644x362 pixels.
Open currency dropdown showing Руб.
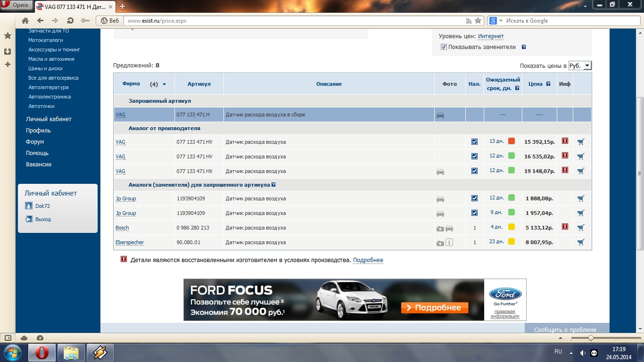click(x=580, y=66)
